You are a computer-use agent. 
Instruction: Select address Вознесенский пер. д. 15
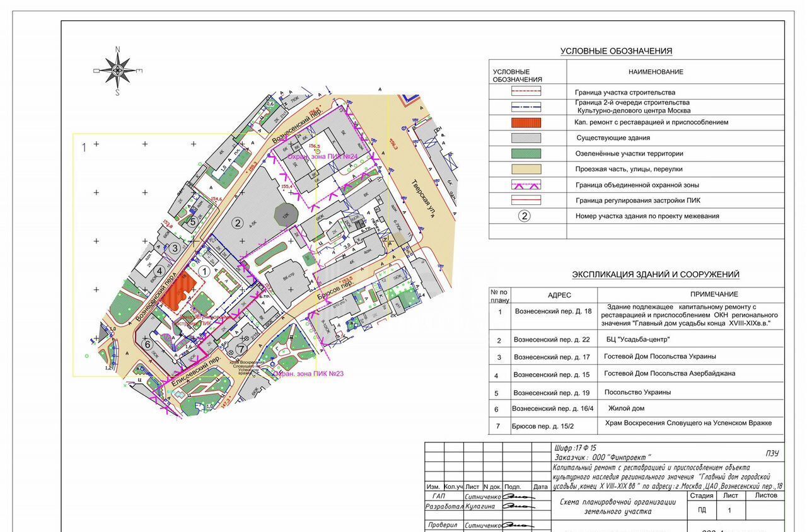coord(552,374)
